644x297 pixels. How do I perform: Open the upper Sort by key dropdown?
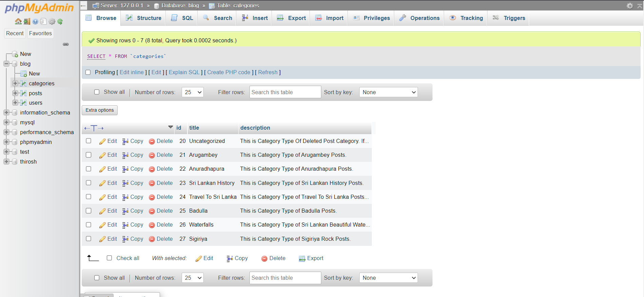coord(388,92)
